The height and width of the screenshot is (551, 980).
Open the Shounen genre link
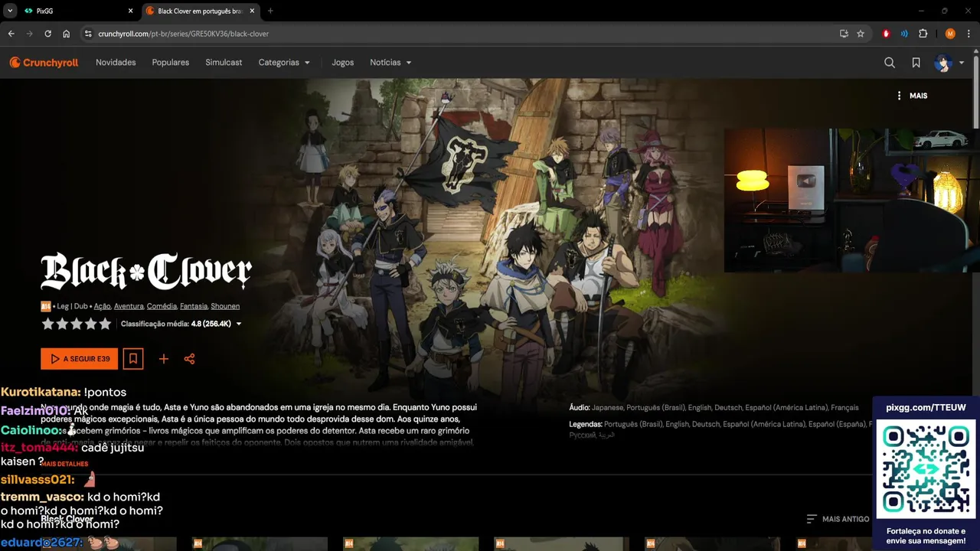(x=225, y=306)
